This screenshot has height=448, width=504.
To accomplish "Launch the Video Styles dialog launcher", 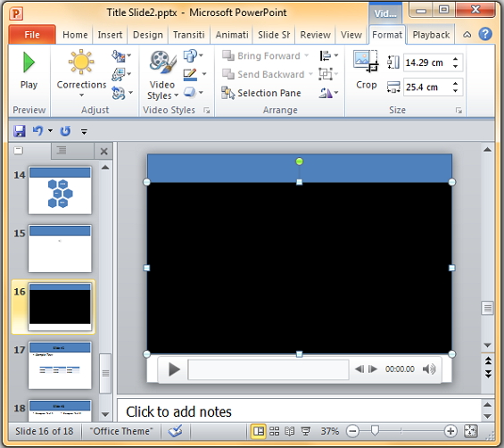I will pos(207,111).
